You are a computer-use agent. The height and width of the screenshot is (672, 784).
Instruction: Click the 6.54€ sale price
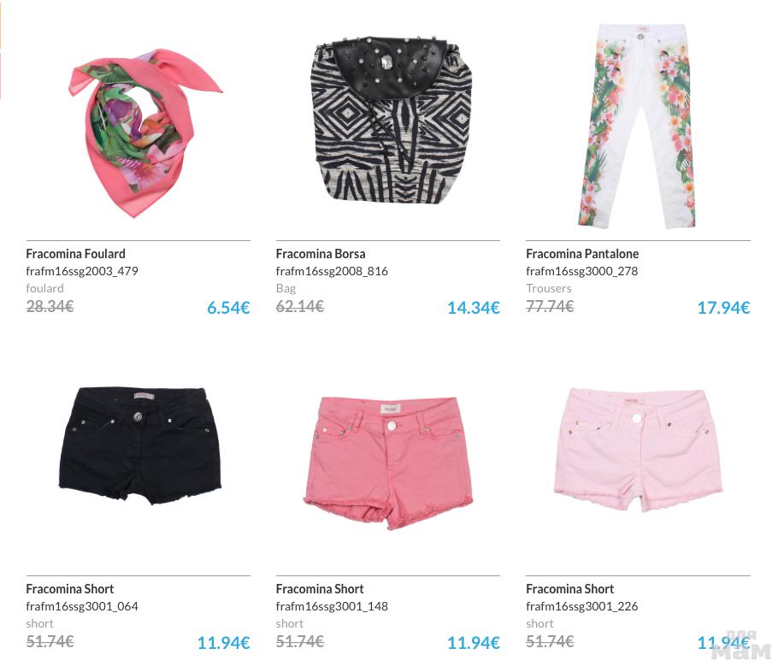(228, 308)
